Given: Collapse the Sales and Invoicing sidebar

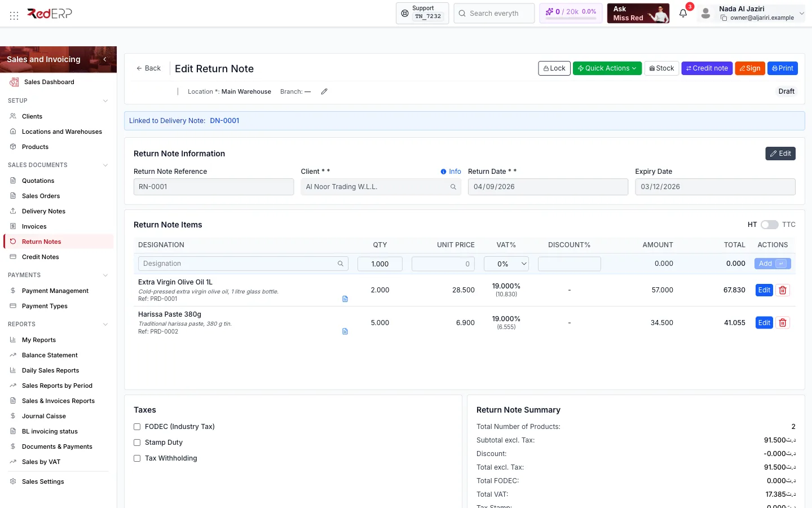Looking at the screenshot, I should 105,59.
